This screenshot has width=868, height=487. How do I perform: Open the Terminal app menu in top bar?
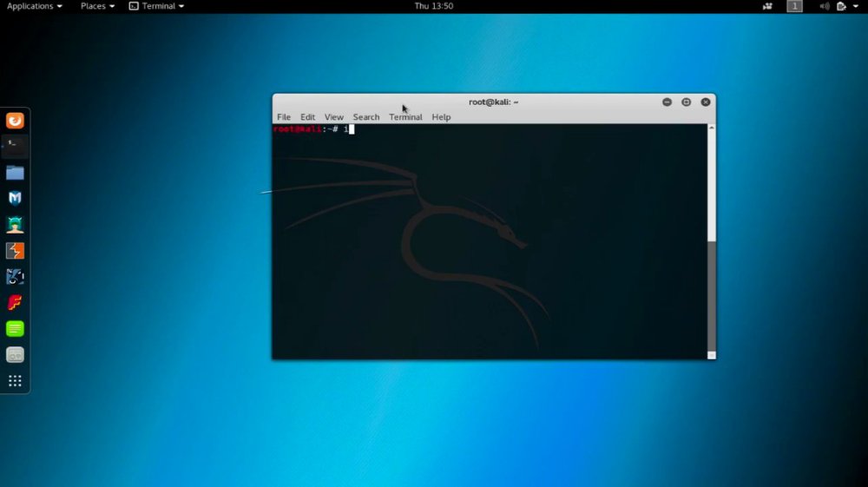[156, 6]
